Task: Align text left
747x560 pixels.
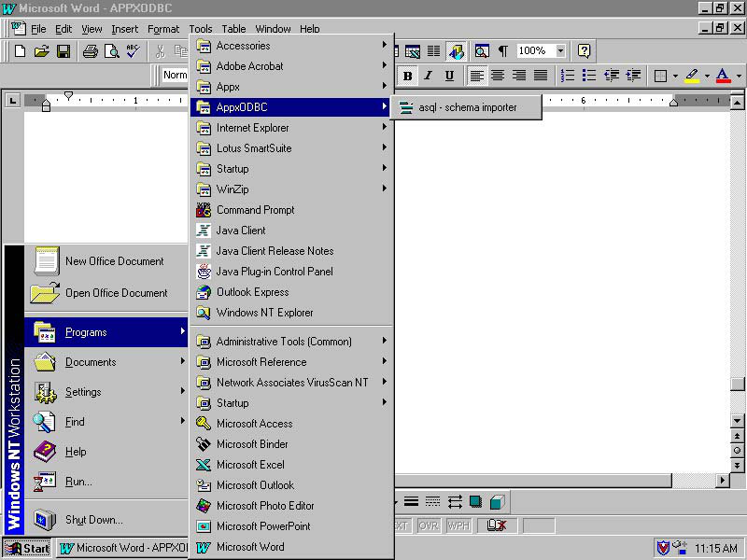Action: 477,76
